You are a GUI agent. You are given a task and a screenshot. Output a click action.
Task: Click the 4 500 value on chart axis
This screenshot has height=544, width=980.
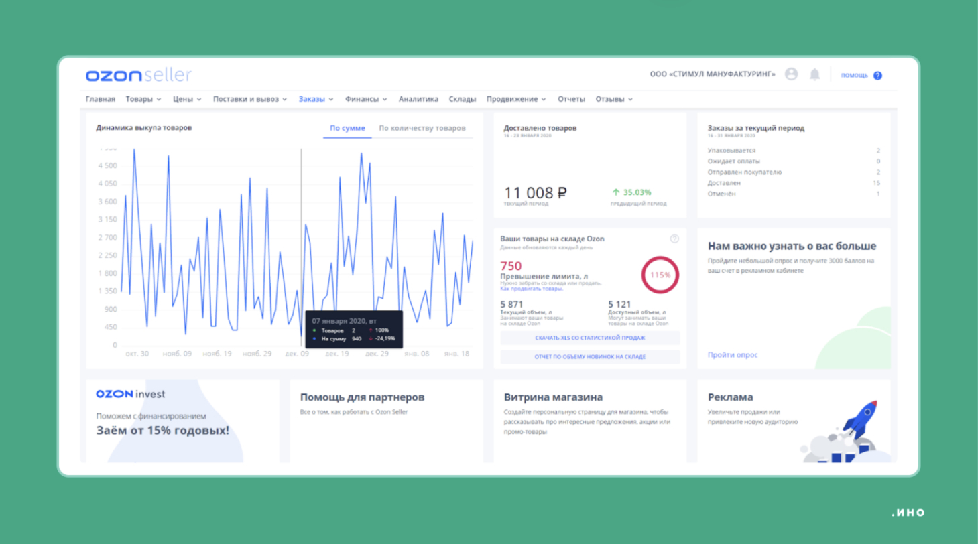coord(107,165)
